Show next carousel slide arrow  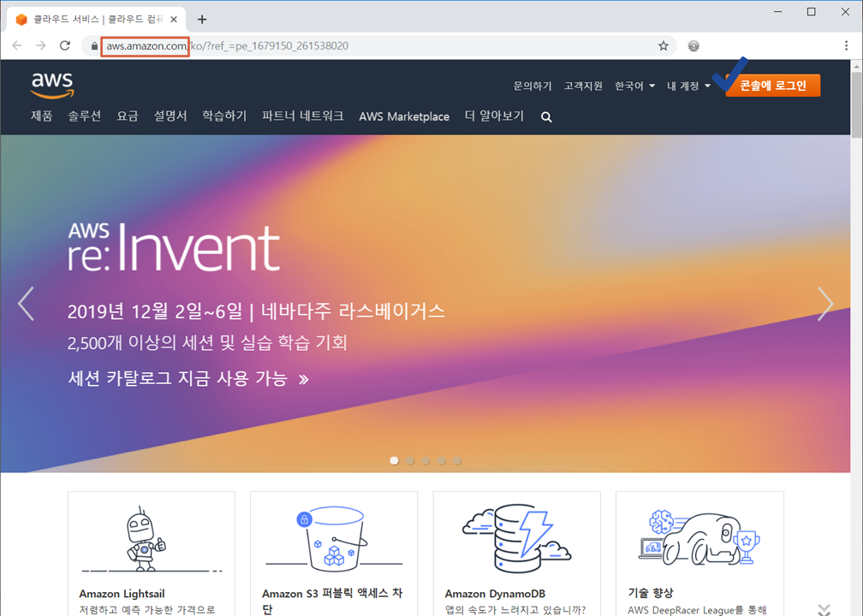point(825,304)
